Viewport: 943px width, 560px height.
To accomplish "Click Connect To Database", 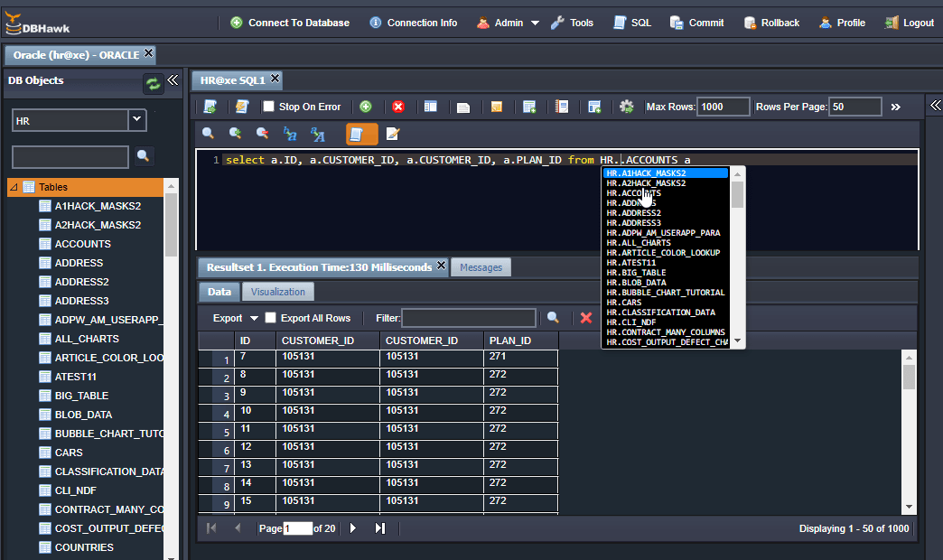I will tap(290, 23).
